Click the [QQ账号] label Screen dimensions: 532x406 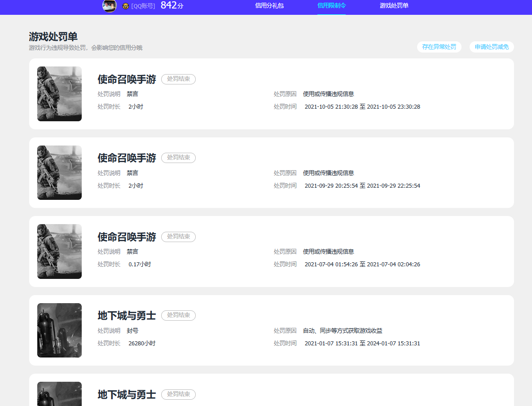point(143,6)
